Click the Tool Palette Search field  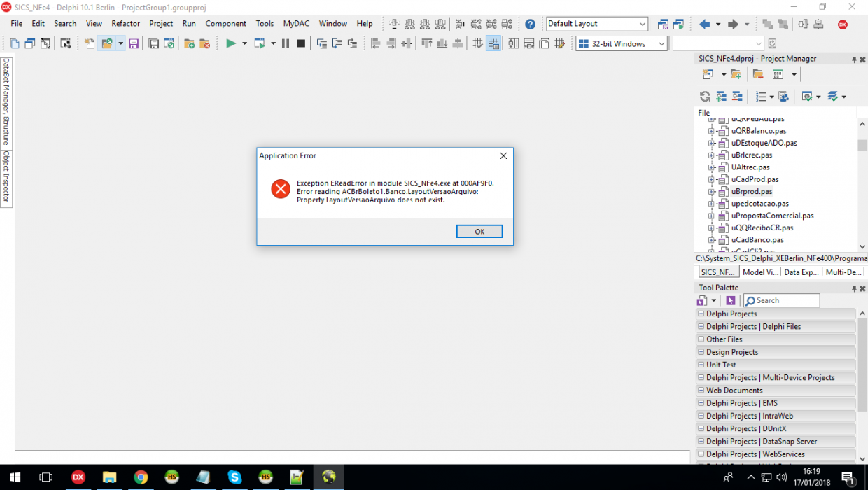pos(781,300)
